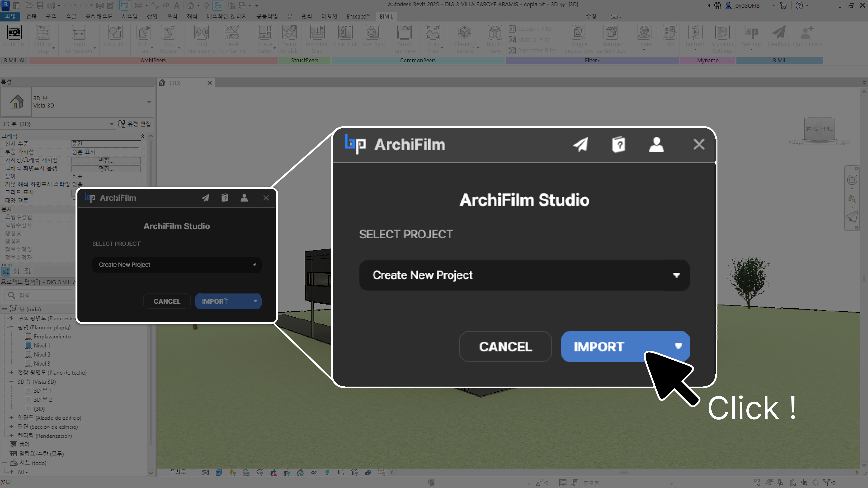Click the ArchiFilm camera icon in ribbon

pos(14,32)
